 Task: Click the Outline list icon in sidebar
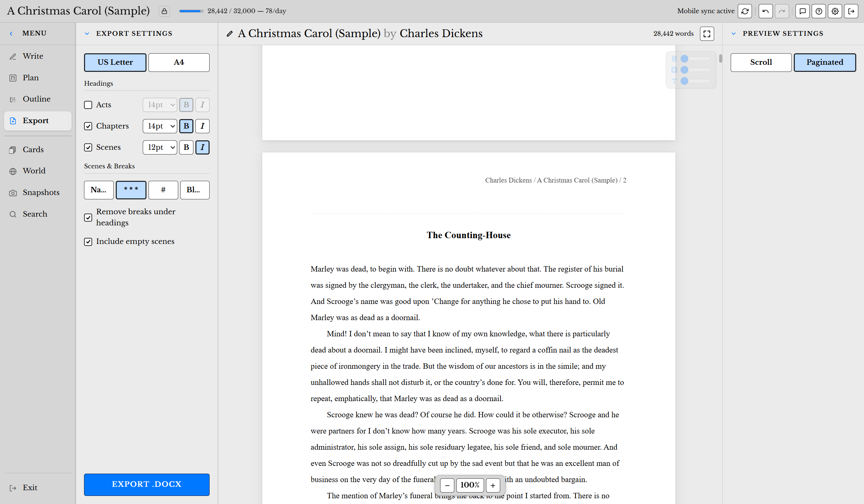[13, 100]
